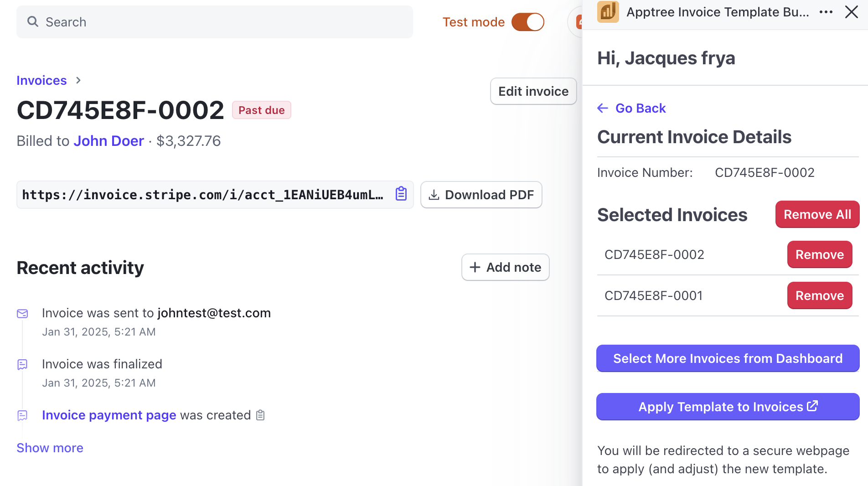Screen dimensions: 868x486
Task: Click Remove All selected invoices
Action: (817, 214)
